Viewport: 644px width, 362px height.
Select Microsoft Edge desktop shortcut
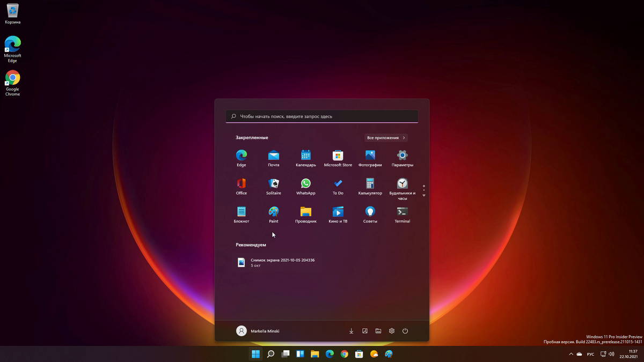click(x=12, y=49)
